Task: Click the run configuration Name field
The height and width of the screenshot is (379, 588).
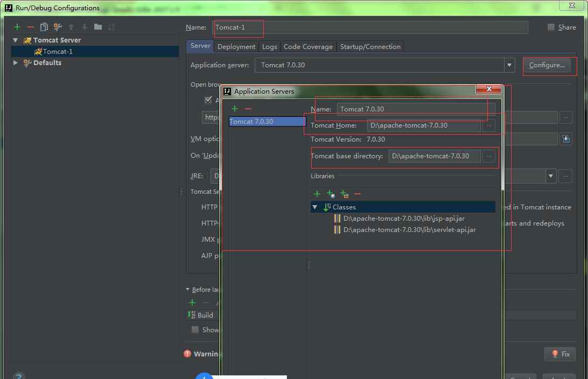Action: [370, 27]
